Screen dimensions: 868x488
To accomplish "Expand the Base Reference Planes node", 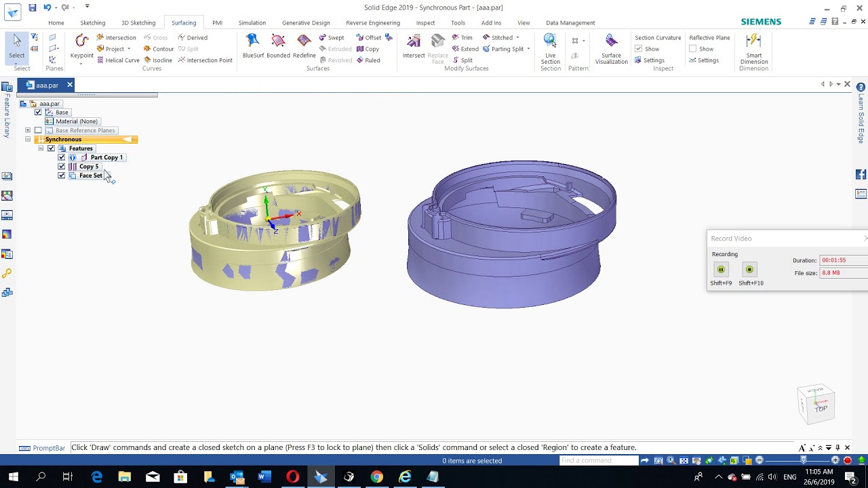I will click(x=28, y=130).
